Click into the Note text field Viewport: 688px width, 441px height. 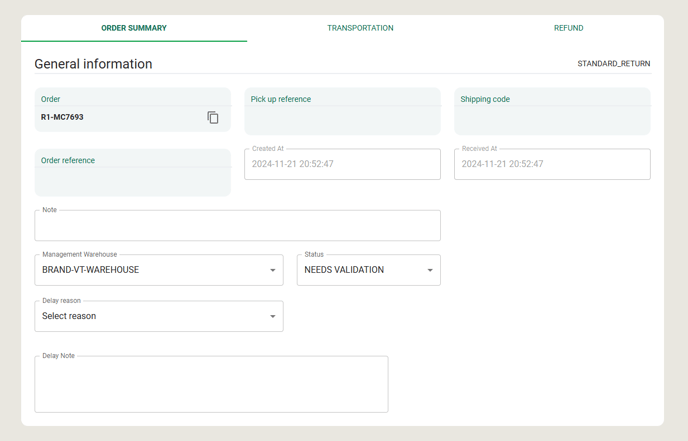237,226
